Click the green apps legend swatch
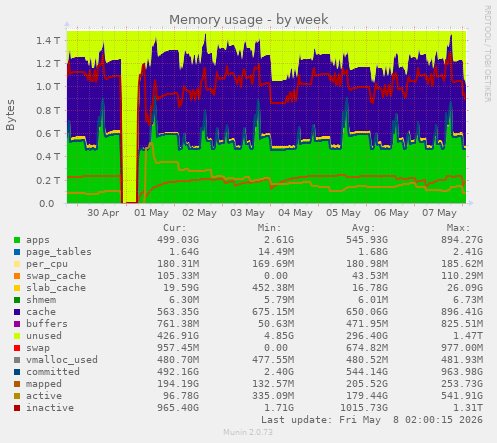Image resolution: width=497 pixels, height=443 pixels. click(x=17, y=240)
